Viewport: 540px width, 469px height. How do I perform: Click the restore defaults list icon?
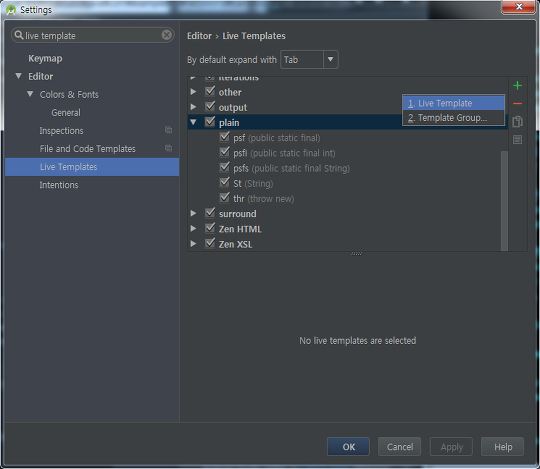(517, 139)
